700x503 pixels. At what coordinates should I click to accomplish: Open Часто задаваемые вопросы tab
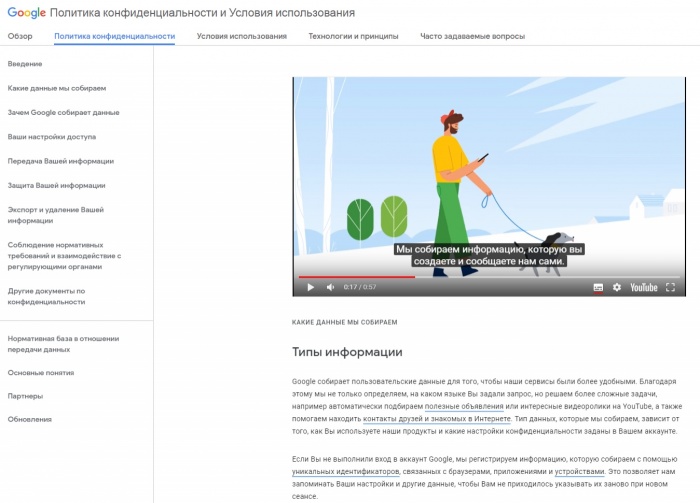pyautogui.click(x=472, y=36)
